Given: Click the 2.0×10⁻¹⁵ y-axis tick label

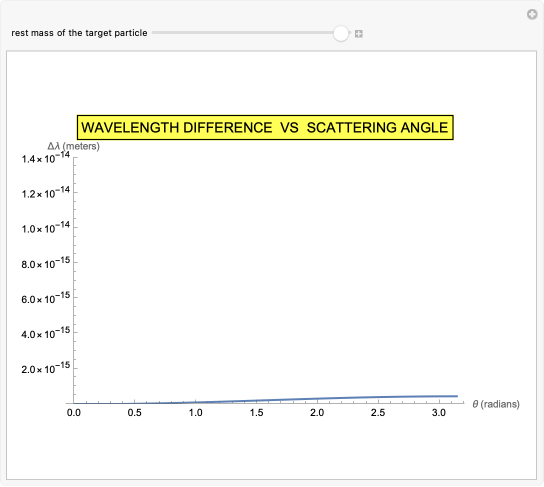Looking at the screenshot, I should pyautogui.click(x=45, y=368).
